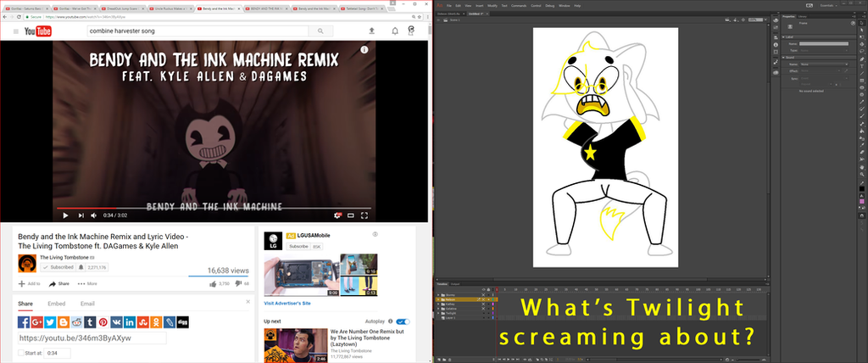Expand the Twilight layer folder
This screenshot has height=363, width=868.
coord(438,313)
